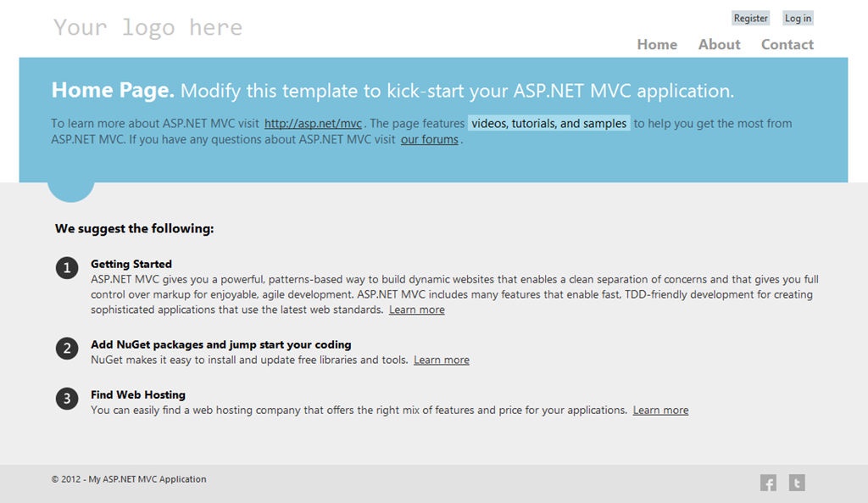Open the Facebook icon in footer
This screenshot has width=868, height=503.
(768, 483)
